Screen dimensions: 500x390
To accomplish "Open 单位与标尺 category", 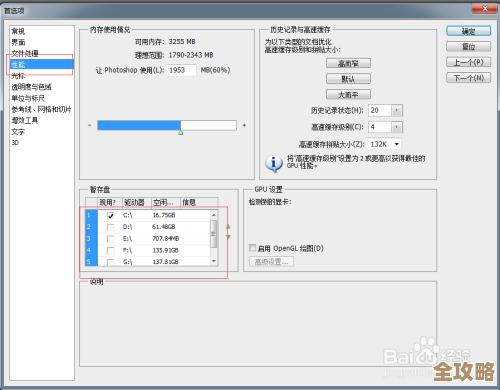I will [x=28, y=98].
